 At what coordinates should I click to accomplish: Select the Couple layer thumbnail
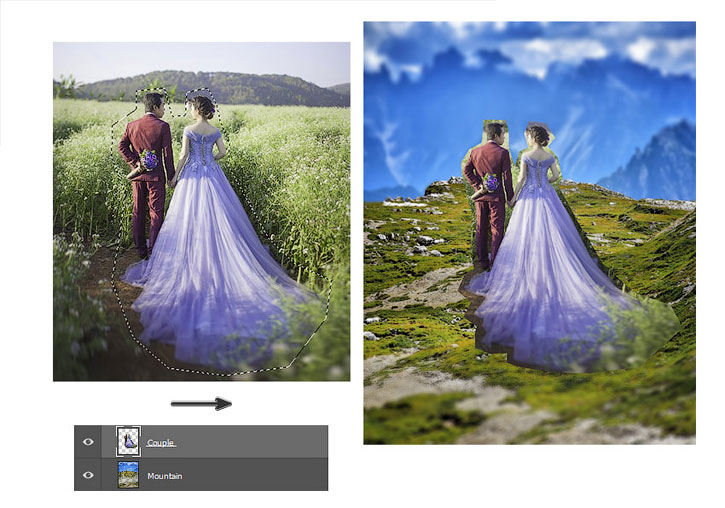click(129, 441)
